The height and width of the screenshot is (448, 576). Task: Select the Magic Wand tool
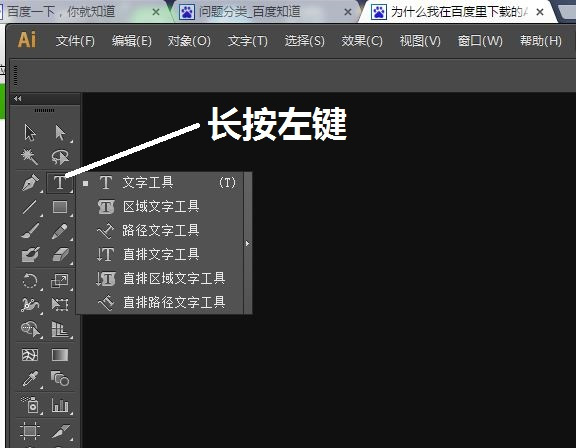[x=30, y=157]
